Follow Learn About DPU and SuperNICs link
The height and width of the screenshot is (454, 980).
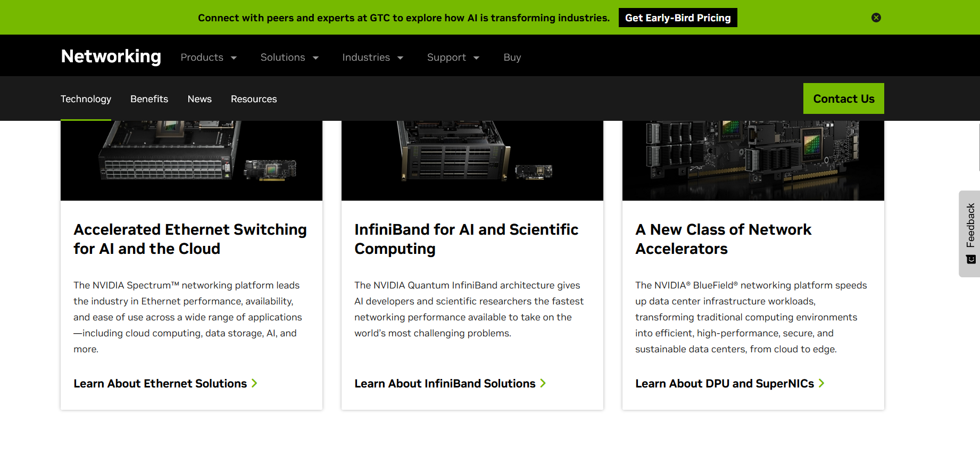pyautogui.click(x=730, y=383)
